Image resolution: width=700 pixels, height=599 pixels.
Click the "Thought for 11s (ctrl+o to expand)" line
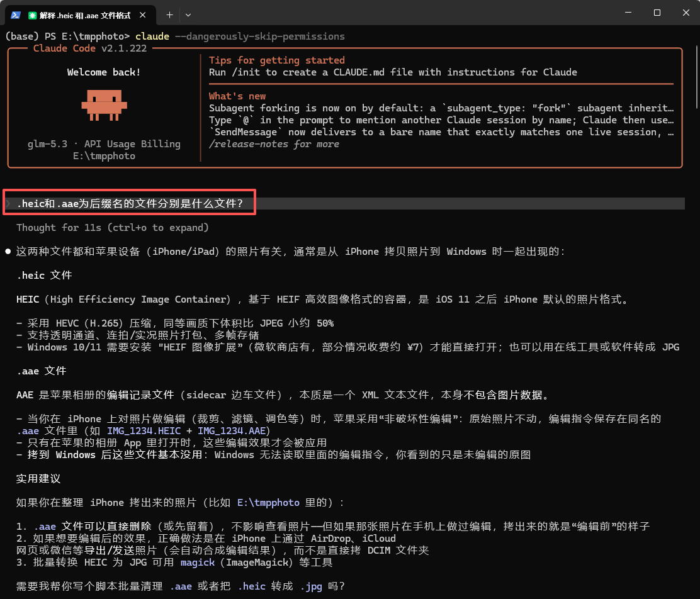113,228
